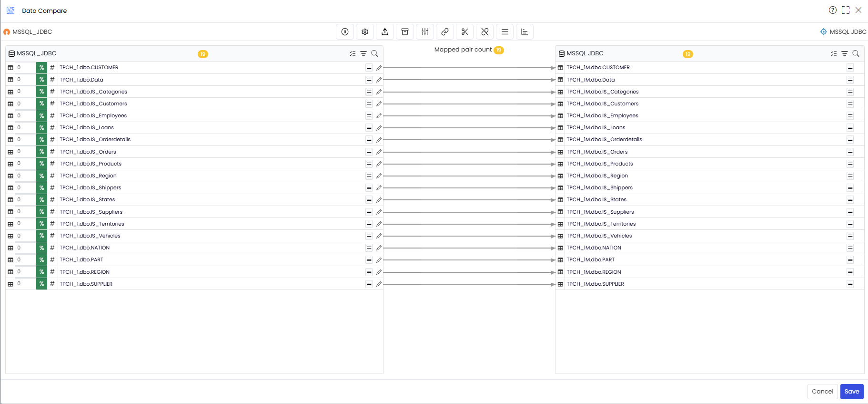Select TPCH_1M.dbo.Data table row
Image resolution: width=868 pixels, height=404 pixels.
pos(710,80)
